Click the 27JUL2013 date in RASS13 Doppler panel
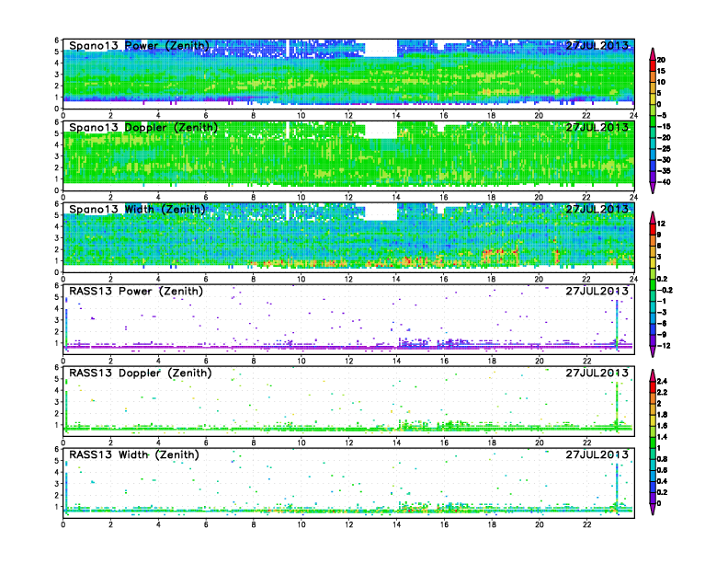Viewport: 728px width, 563px height. [x=597, y=373]
